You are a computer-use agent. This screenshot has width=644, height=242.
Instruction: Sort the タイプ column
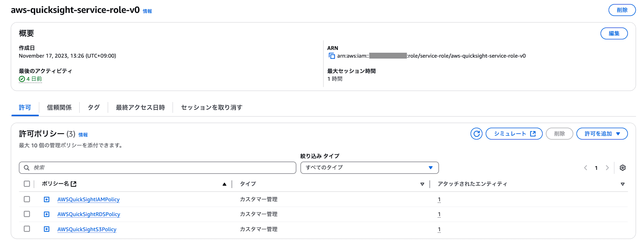[x=422, y=184]
